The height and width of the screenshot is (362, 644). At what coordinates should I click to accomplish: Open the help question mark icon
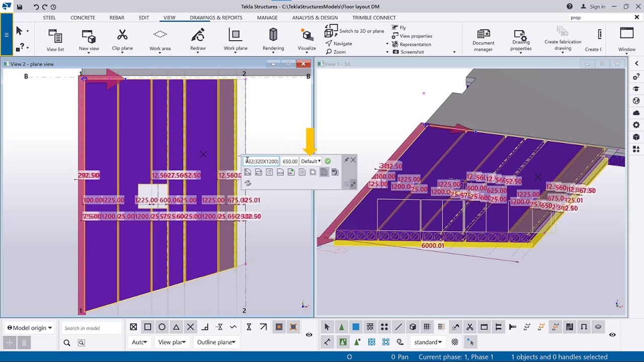pos(570,7)
